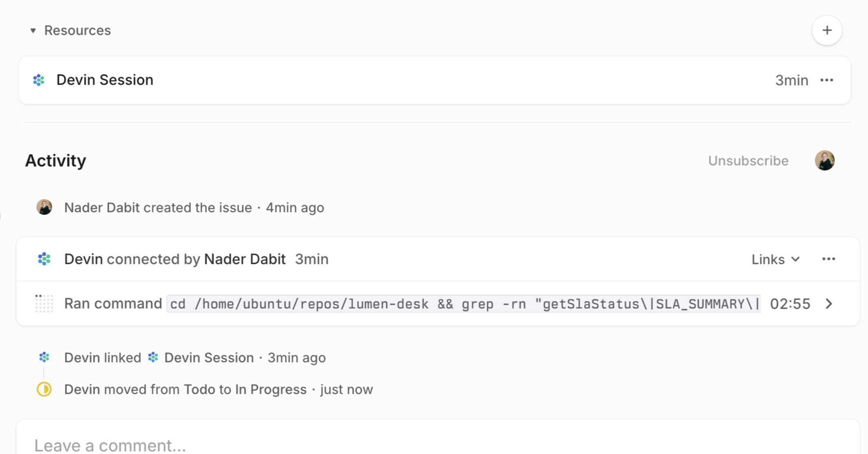The width and height of the screenshot is (868, 454).
Task: Open the Links dropdown
Action: click(776, 259)
